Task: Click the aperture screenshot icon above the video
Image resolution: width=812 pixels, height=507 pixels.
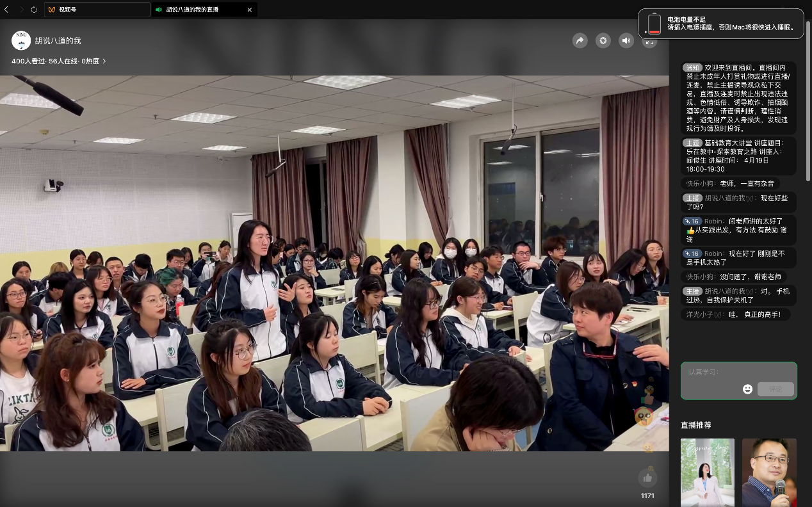Action: (x=603, y=41)
